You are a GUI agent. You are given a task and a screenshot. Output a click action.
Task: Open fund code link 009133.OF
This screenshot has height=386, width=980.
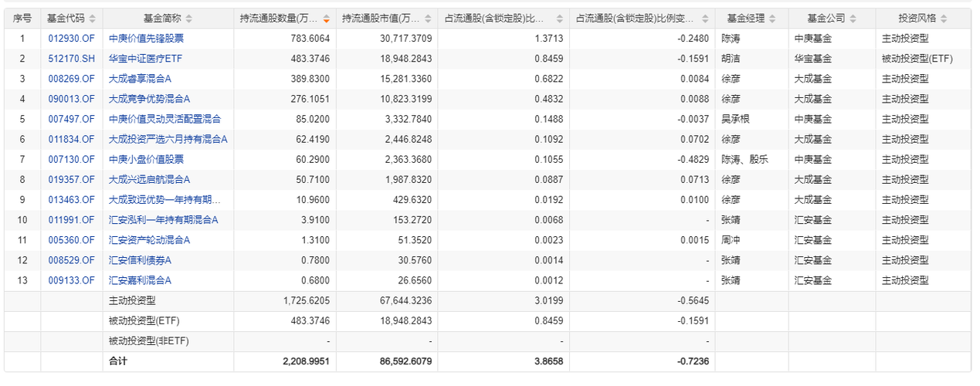pyautogui.click(x=71, y=280)
